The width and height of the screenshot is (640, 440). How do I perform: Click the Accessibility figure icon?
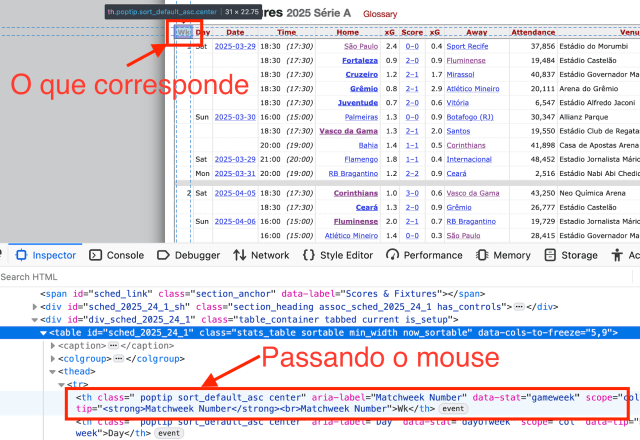pyautogui.click(x=617, y=255)
